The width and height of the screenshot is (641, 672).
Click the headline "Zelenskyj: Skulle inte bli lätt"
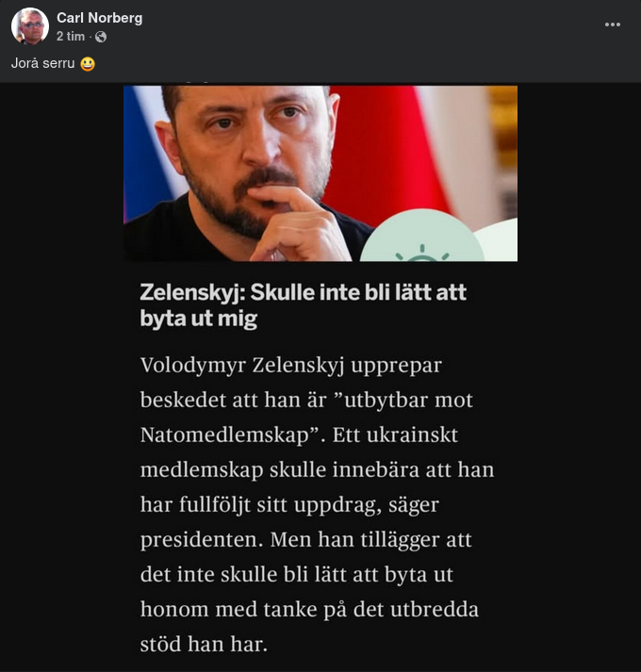click(303, 293)
